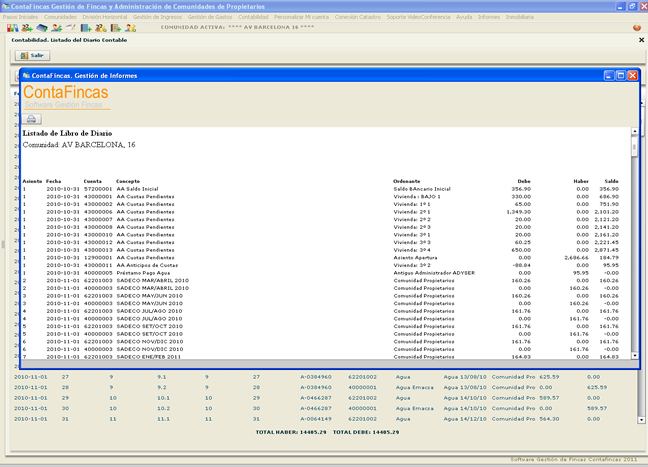This screenshot has height=467, width=648.
Task: Open the Personalizar Mi cuenta menu
Action: 301,17
